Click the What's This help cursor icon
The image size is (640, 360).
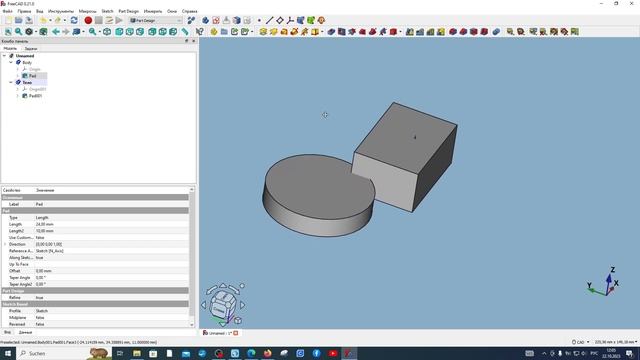pyautogui.click(x=200, y=31)
